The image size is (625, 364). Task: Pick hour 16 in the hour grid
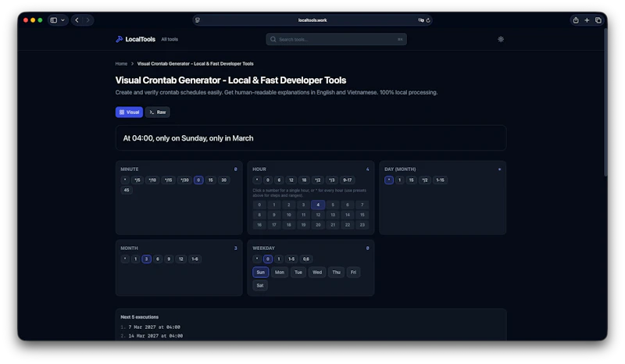coord(259,225)
